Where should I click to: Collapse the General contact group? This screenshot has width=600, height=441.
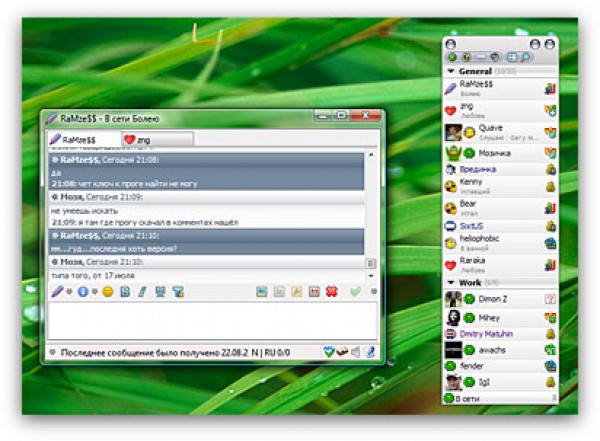pyautogui.click(x=451, y=71)
